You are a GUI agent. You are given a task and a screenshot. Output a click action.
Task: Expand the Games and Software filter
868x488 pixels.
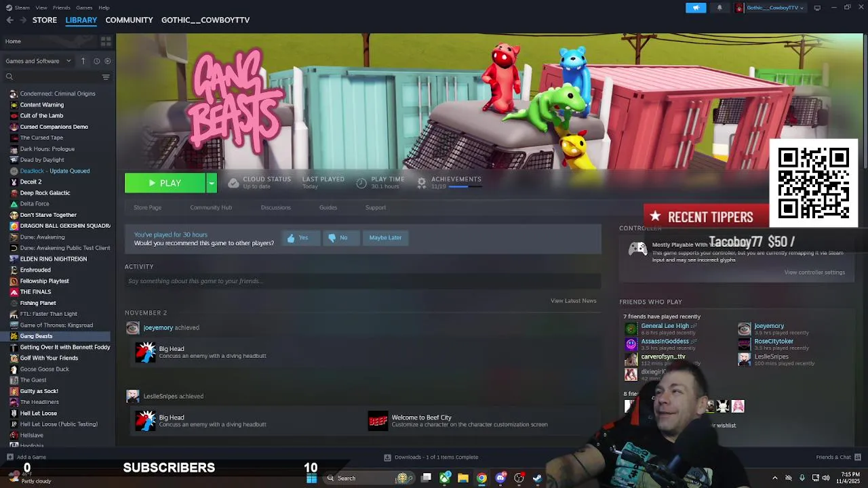(38, 61)
